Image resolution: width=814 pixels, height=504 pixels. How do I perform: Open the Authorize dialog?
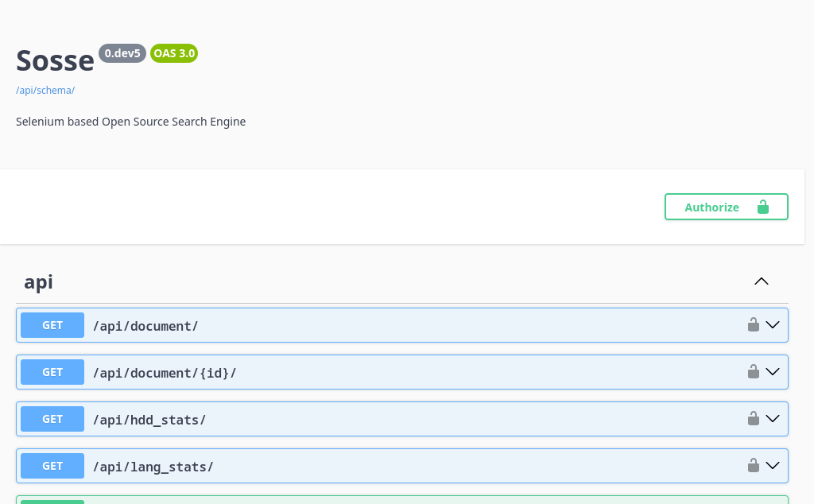click(727, 207)
